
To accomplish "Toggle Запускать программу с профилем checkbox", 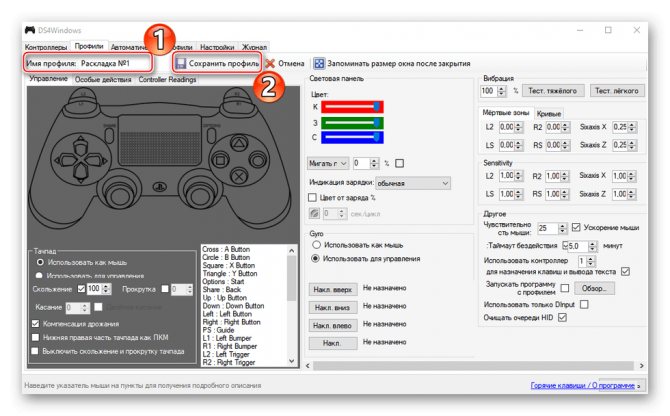I will tap(565, 288).
